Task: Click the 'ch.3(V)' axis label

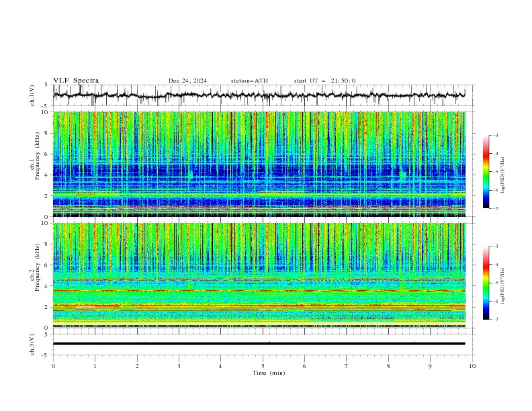Action: coord(32,345)
